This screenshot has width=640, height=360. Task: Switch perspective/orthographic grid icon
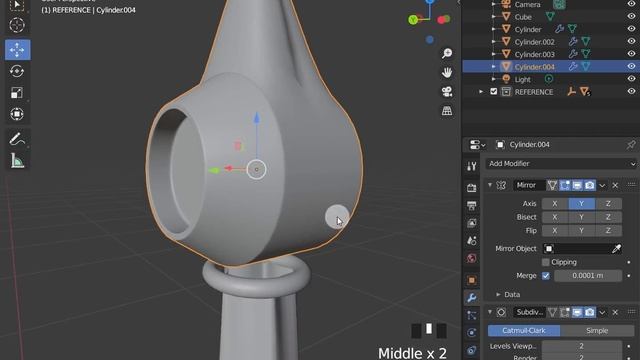[x=447, y=111]
